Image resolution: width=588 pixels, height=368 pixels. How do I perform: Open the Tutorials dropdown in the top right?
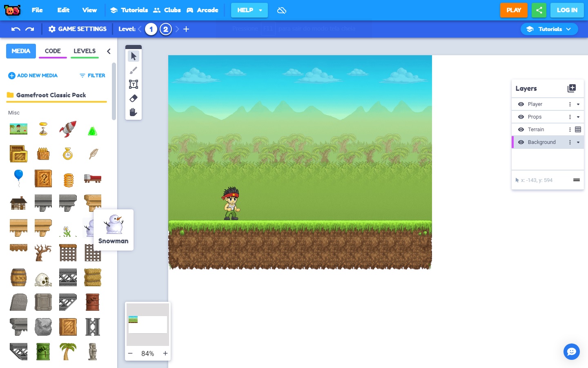pos(549,29)
